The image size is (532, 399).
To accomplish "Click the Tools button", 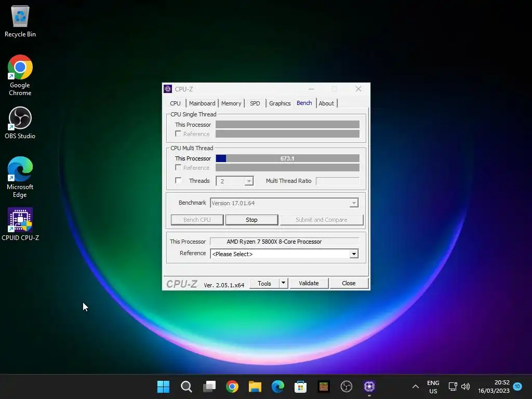I will 264,283.
